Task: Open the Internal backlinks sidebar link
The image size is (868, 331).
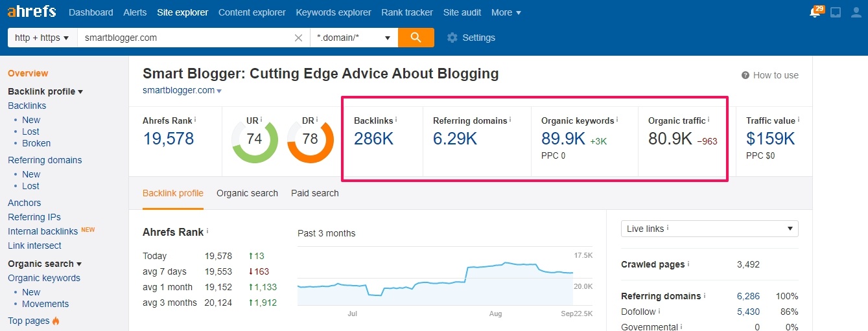Action: pos(43,231)
